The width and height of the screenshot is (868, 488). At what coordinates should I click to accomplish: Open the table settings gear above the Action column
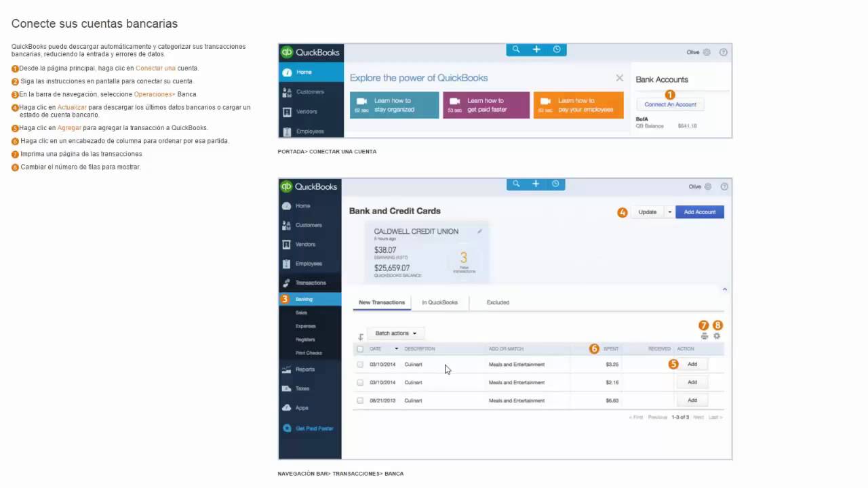click(x=717, y=336)
